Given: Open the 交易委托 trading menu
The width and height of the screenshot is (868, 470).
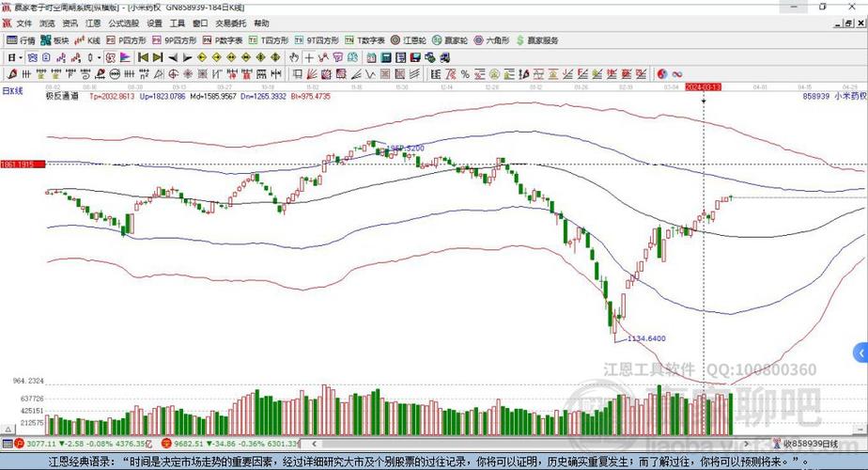Looking at the screenshot, I should 229,23.
